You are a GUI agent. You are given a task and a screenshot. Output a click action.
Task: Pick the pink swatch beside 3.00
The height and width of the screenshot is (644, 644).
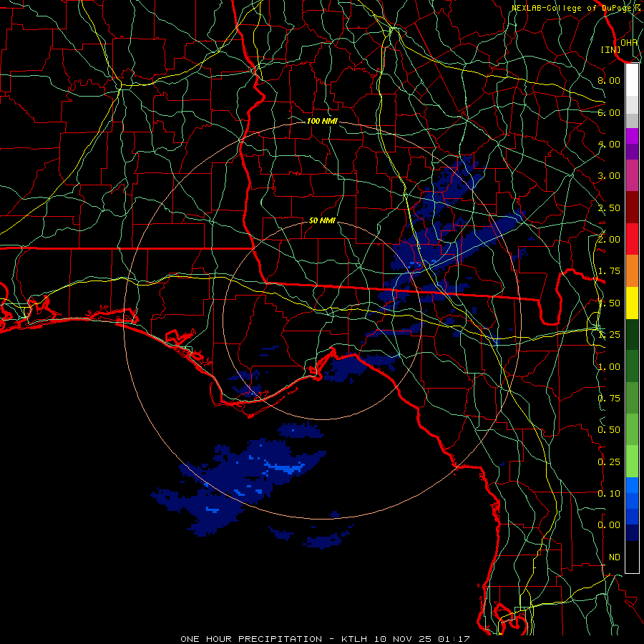coord(632,175)
